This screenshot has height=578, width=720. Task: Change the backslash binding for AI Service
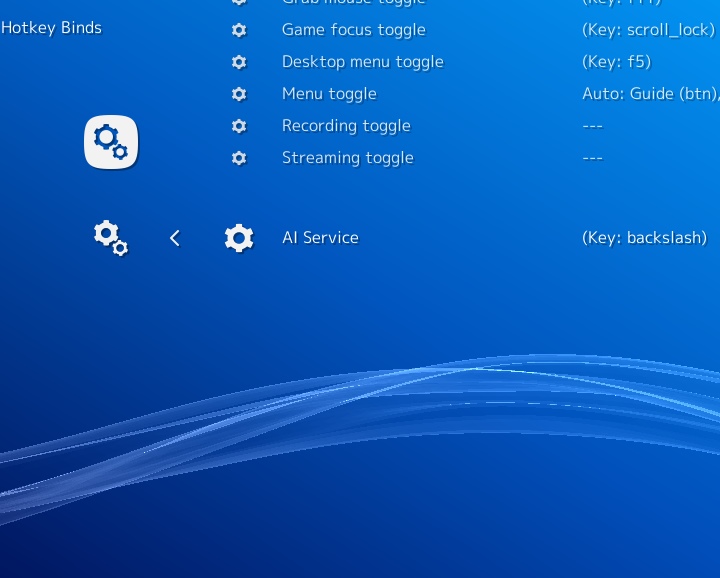(x=644, y=238)
